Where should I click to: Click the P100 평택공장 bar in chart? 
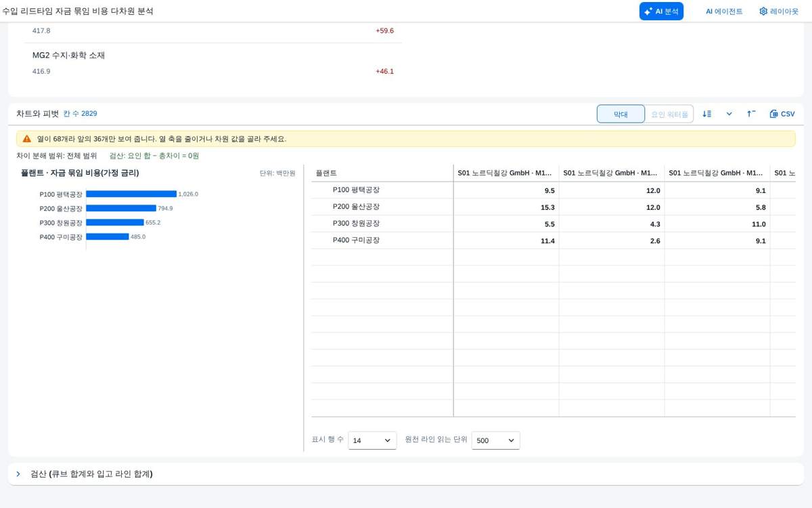point(131,194)
